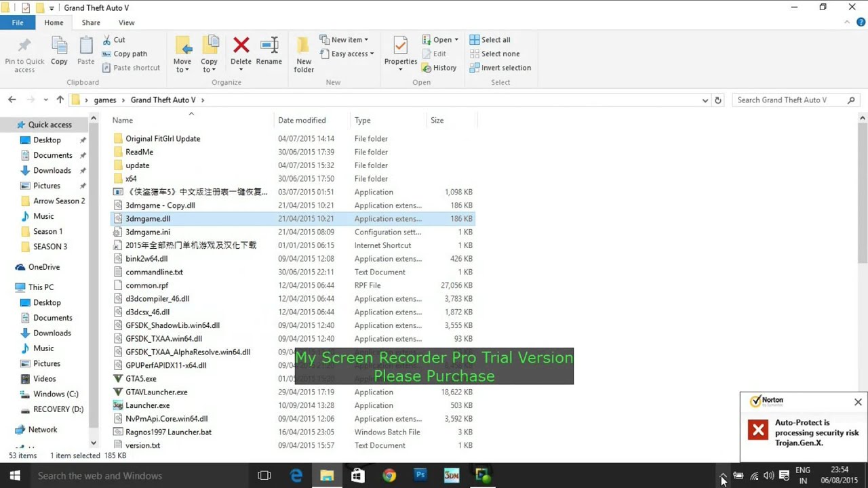This screenshot has height=488, width=868.
Task: Open the File menu
Action: 18,22
